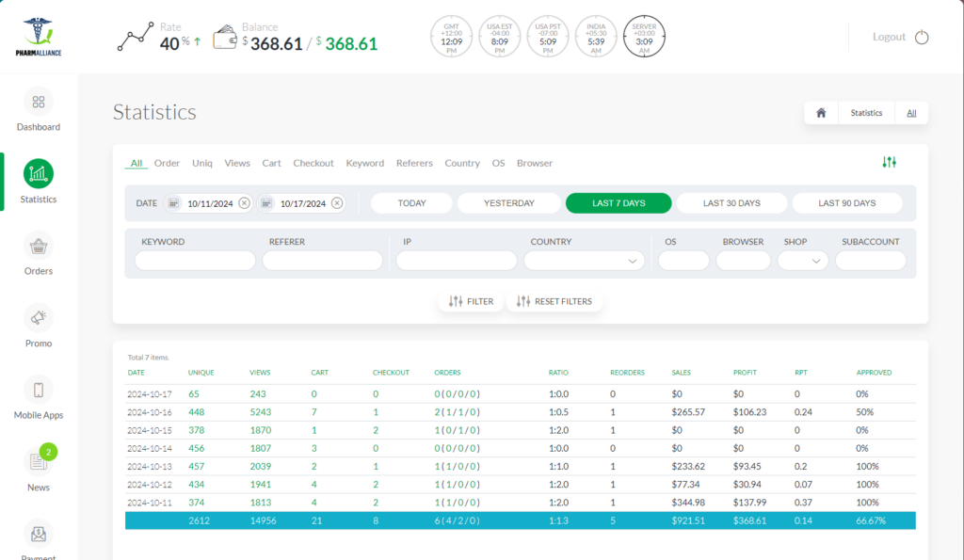Open the Mobile Apps phone icon
This screenshot has height=560, width=964.
[38, 390]
